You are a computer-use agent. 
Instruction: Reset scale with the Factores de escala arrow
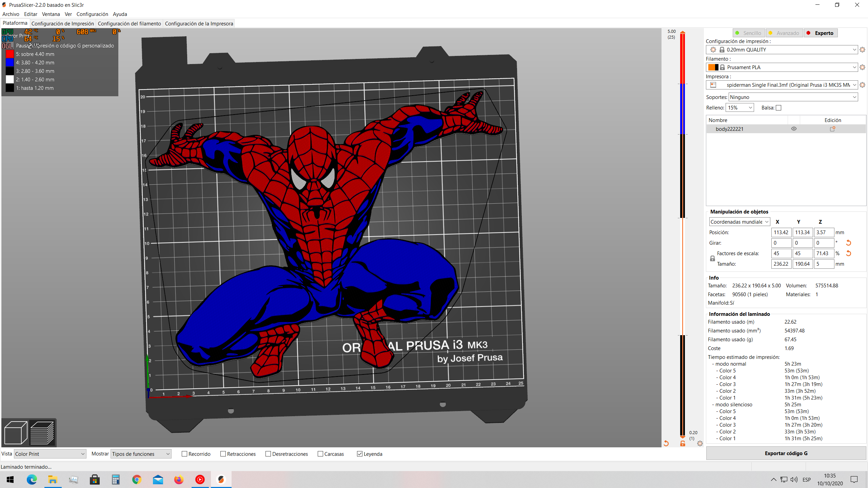pyautogui.click(x=848, y=253)
